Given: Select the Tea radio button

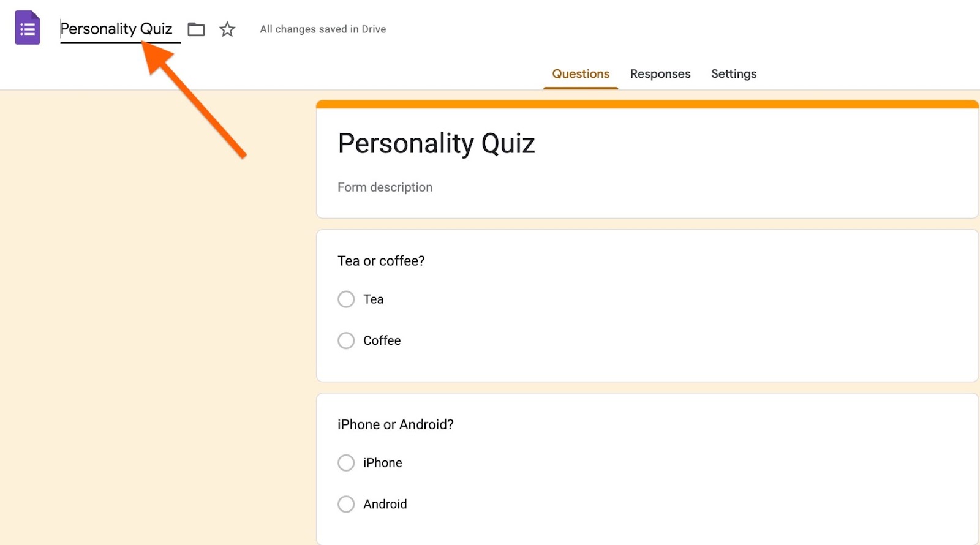Looking at the screenshot, I should tap(346, 299).
